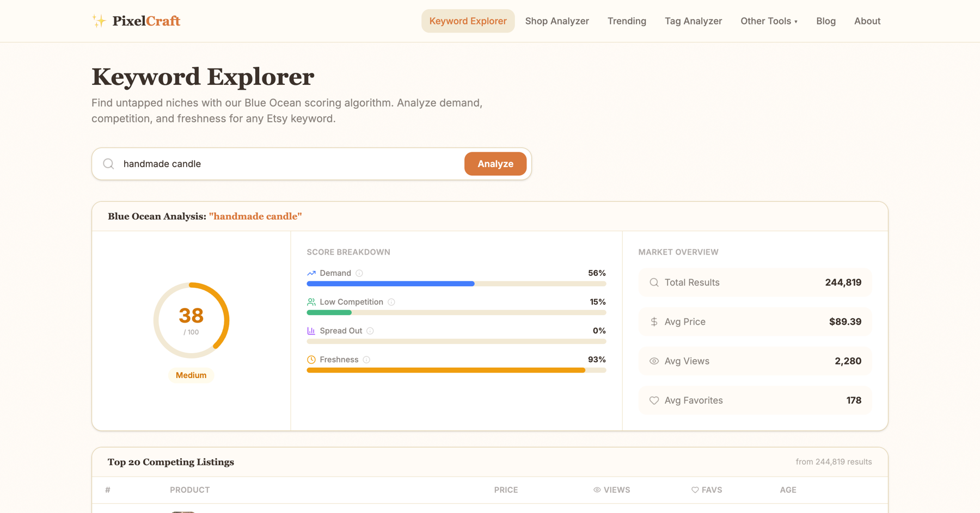Click the Avg Views eye icon

[x=654, y=361]
